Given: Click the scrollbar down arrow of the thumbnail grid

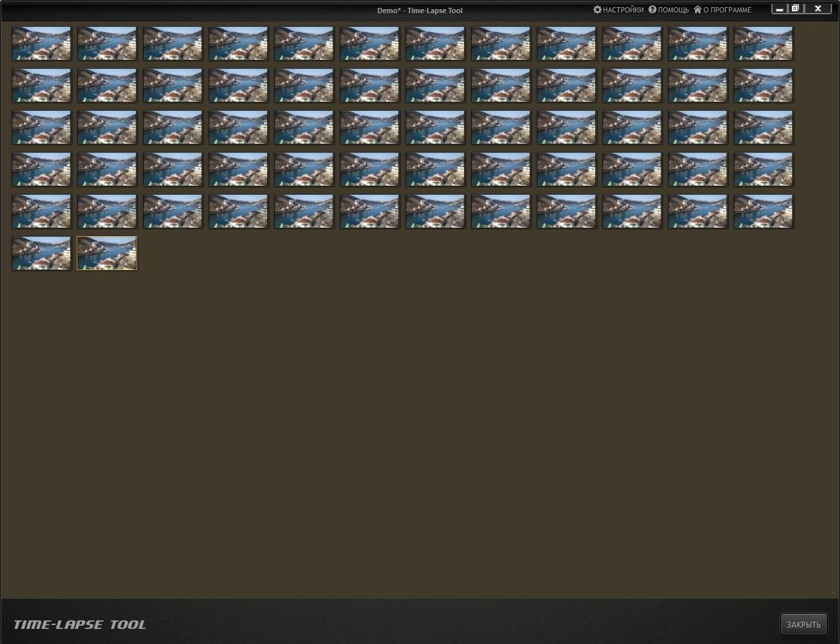Looking at the screenshot, I should 833,593.
